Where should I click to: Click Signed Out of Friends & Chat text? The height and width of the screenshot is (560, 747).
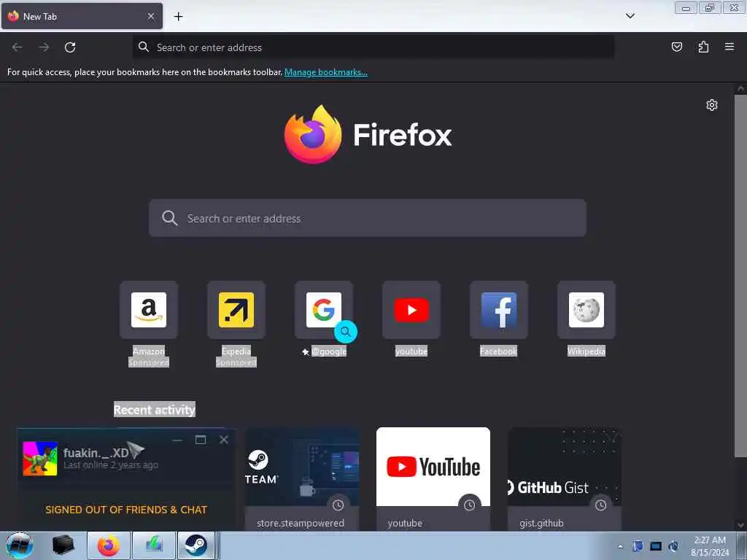click(126, 510)
